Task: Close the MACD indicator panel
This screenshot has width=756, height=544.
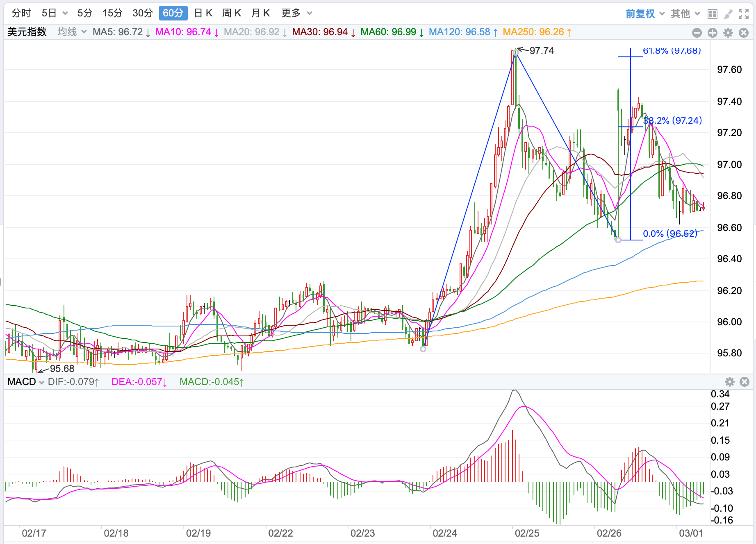Action: pyautogui.click(x=745, y=382)
